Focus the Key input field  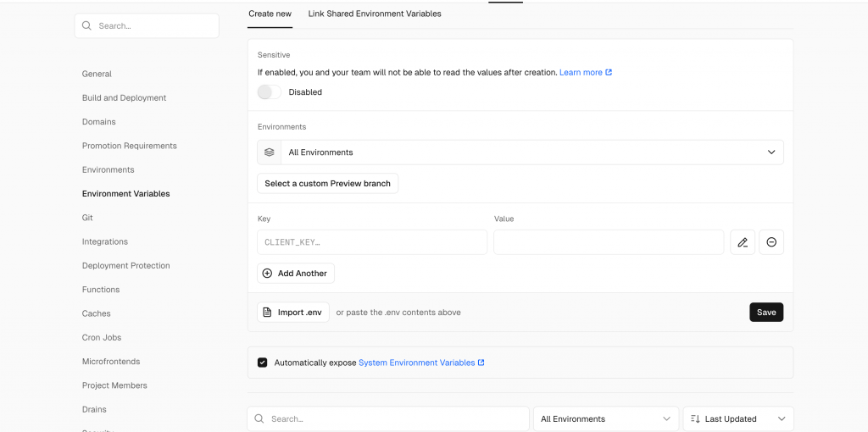(372, 242)
